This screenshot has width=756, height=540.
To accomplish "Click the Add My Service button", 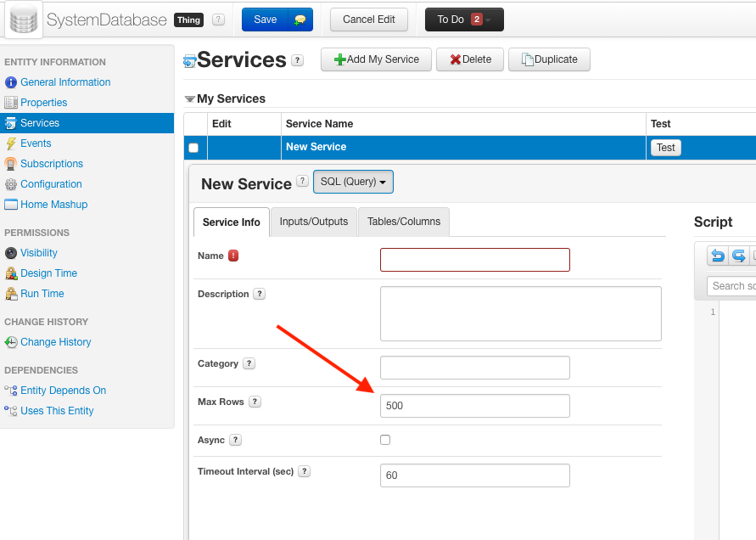I will 376,59.
